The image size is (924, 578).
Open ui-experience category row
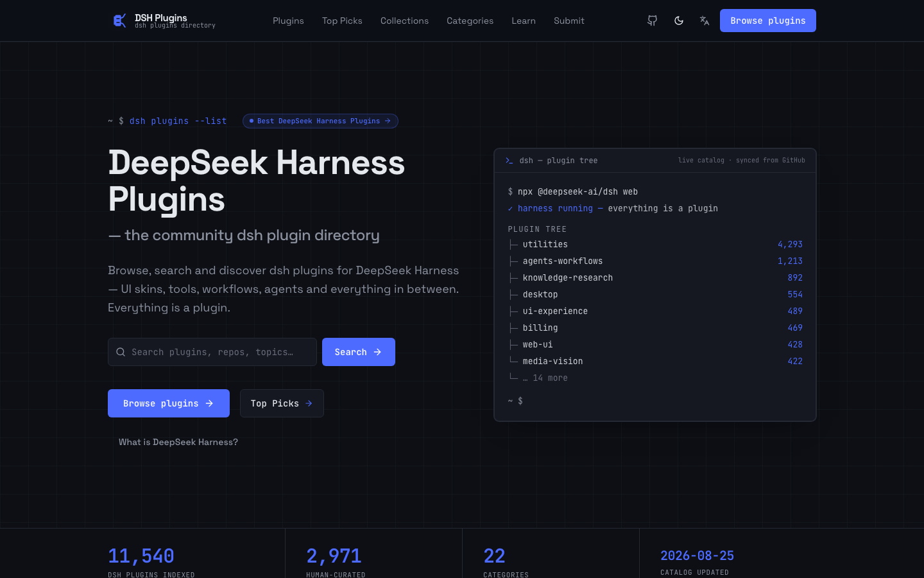pos(655,311)
